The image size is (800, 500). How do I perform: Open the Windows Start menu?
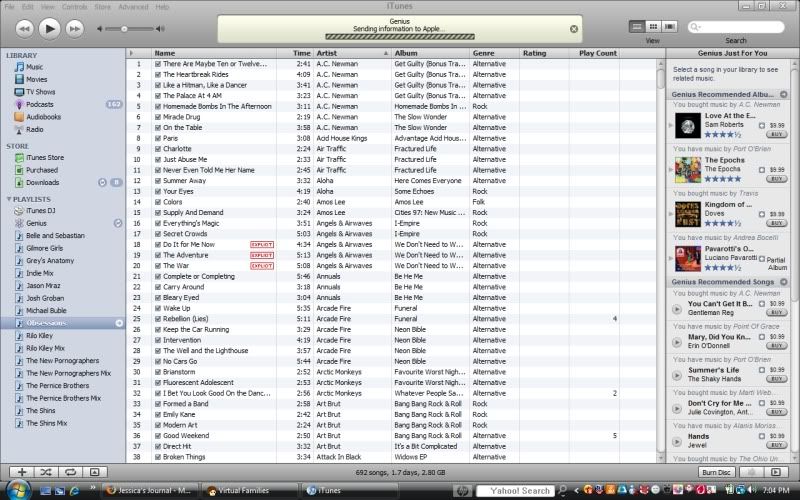[18, 490]
